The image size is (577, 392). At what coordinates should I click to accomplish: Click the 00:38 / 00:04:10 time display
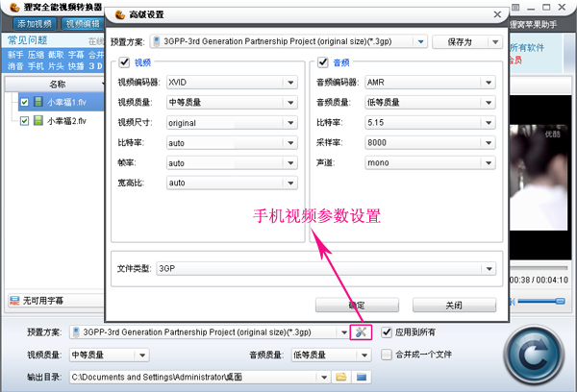pyautogui.click(x=539, y=280)
